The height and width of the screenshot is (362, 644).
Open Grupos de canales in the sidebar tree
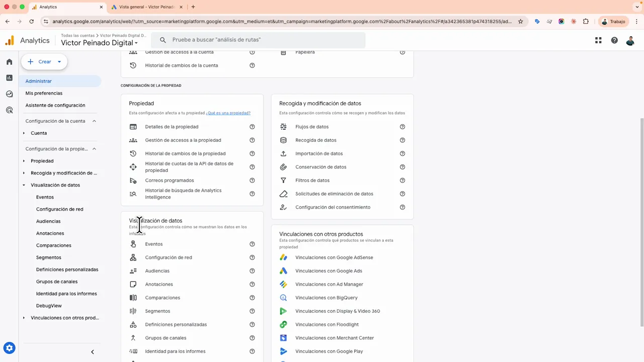click(x=57, y=282)
